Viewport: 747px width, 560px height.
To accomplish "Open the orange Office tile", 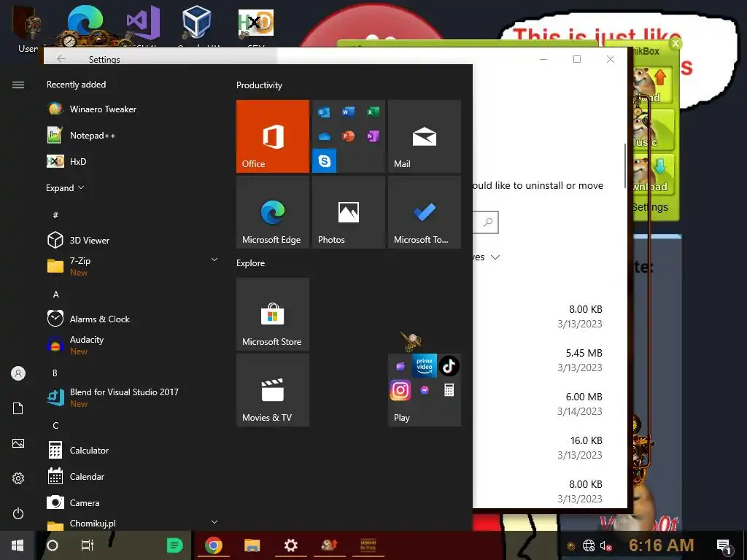I will click(x=273, y=136).
